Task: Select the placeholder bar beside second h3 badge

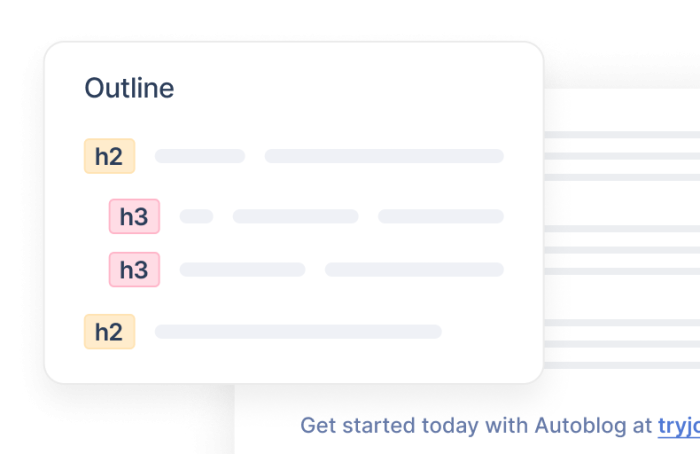Action: pyautogui.click(x=242, y=269)
